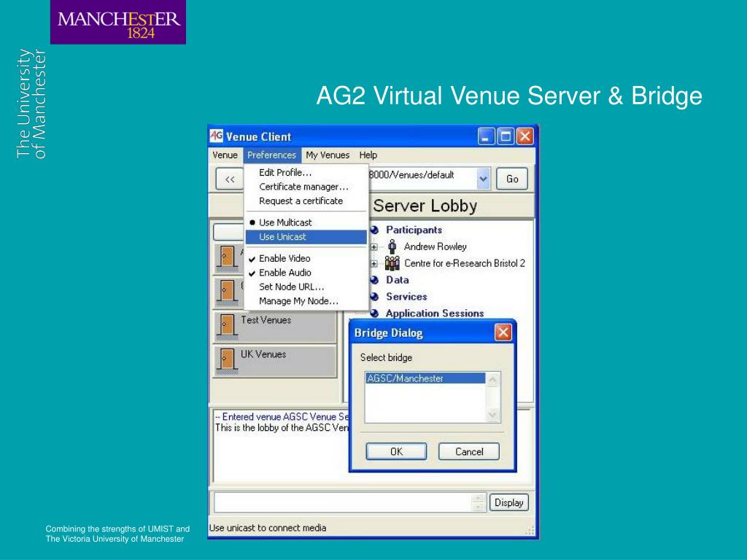Viewport: 747px width, 560px height.
Task: Choose Use Unicast in Preferences menu
Action: click(x=306, y=237)
